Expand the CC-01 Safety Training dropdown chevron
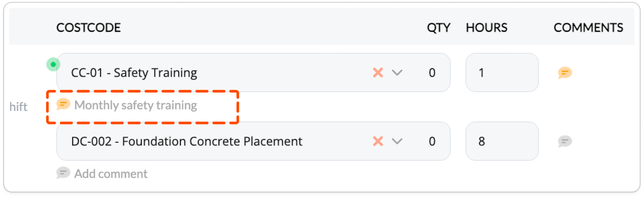 pos(397,72)
